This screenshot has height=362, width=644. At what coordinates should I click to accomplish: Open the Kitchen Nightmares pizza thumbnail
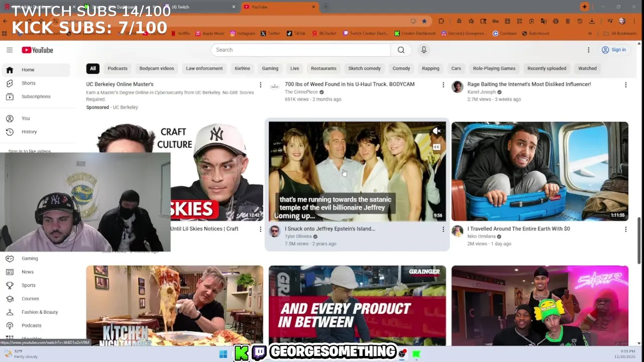(x=175, y=306)
